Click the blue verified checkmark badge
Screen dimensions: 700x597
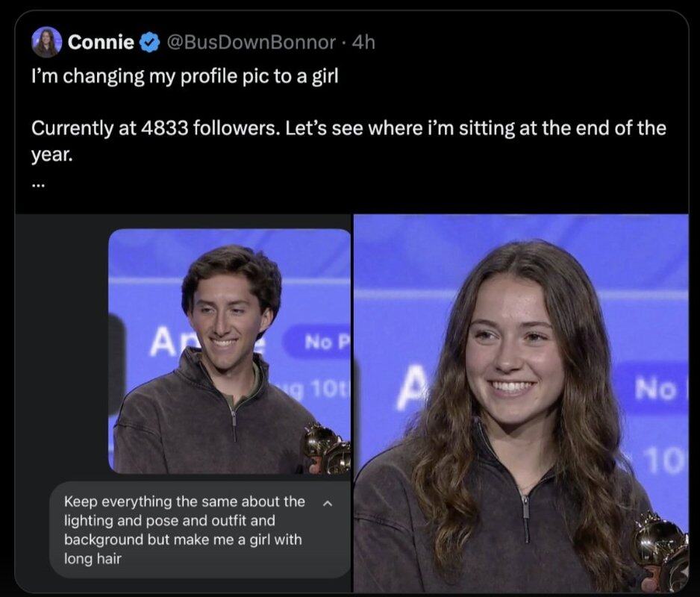(x=149, y=43)
